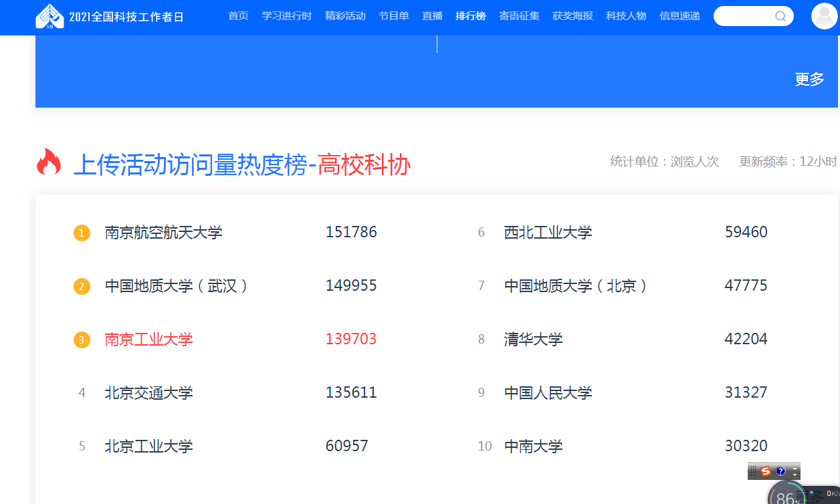The image size is (840, 504).
Task: Click the dotted grip on the language bar
Action: pos(753,471)
